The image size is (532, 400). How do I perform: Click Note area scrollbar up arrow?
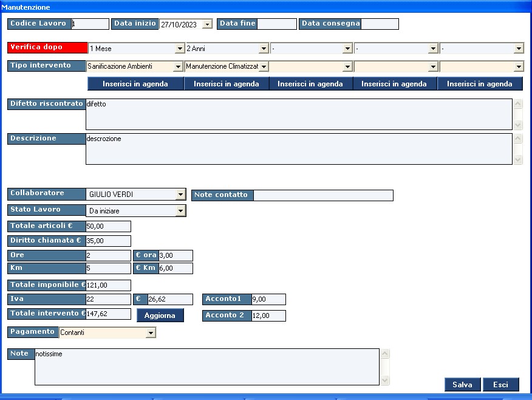pos(385,353)
